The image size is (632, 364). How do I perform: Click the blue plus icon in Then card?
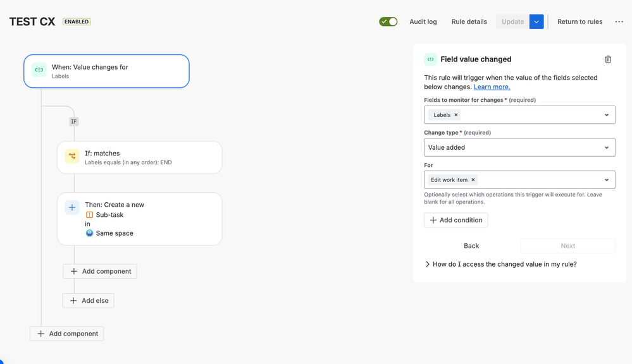click(x=72, y=207)
